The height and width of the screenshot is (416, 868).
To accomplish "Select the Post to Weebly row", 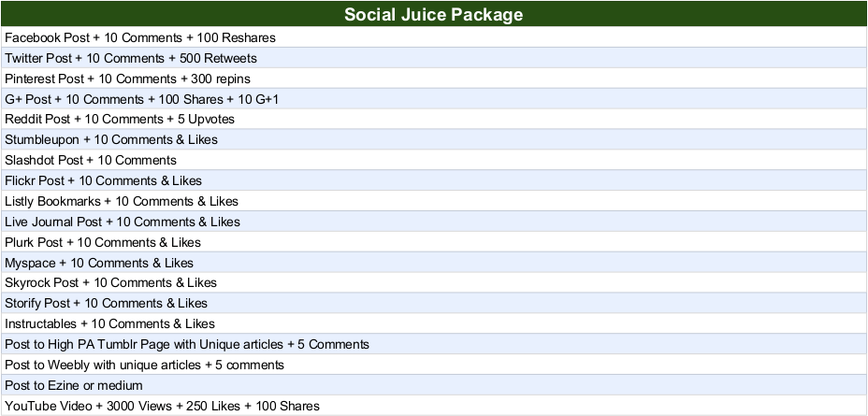I will 145,365.
